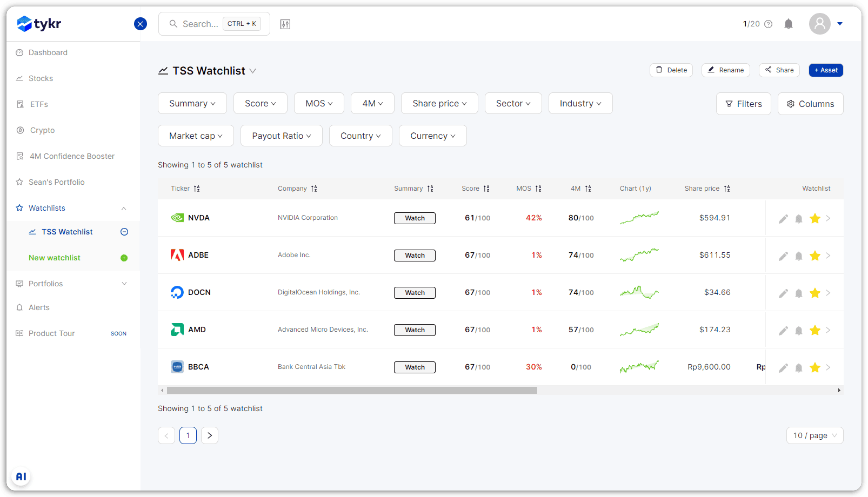This screenshot has width=868, height=497.
Task: Unstar NVDA from the watchlist
Action: click(815, 218)
